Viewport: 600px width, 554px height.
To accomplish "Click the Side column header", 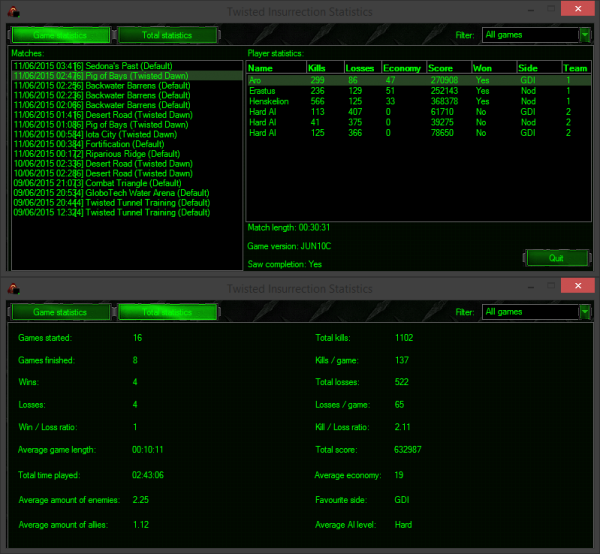I will [539, 68].
